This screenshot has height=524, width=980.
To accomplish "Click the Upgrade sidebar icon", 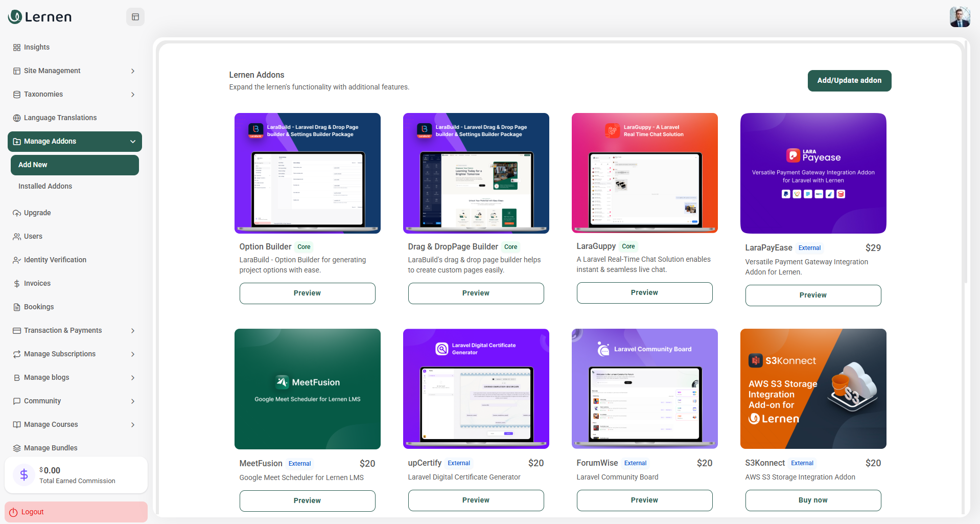I will click(x=17, y=213).
